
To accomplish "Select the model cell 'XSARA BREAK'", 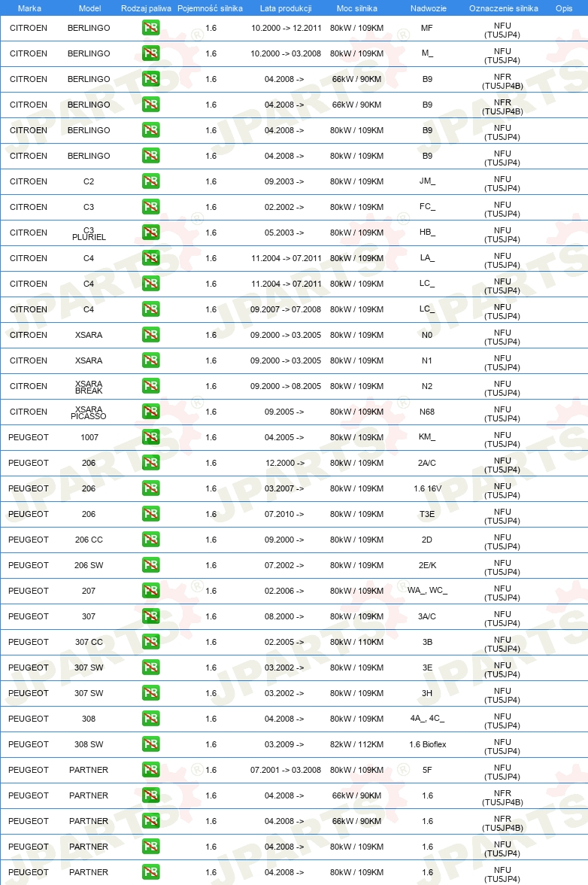I will [x=89, y=387].
